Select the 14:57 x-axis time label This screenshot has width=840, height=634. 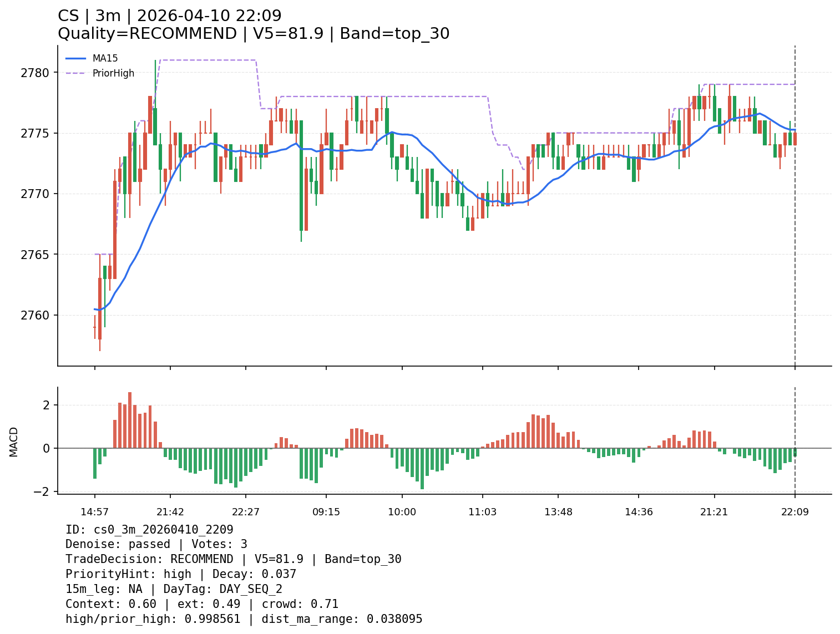pos(94,512)
